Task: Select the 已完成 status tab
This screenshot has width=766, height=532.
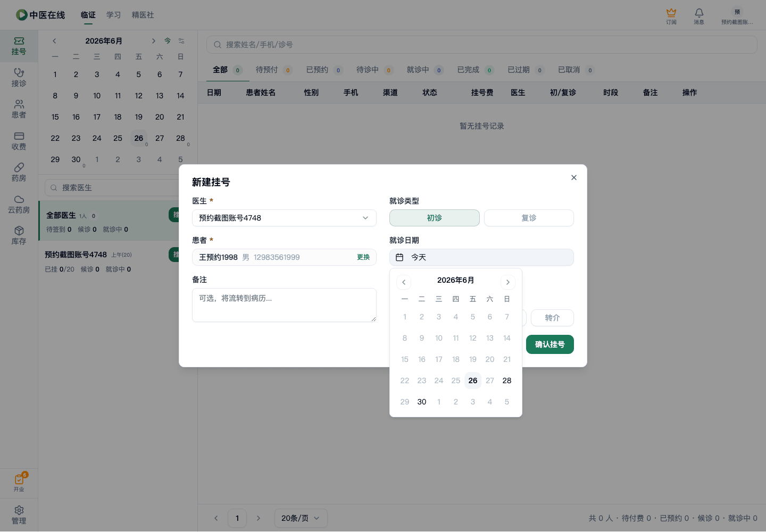Action: (x=476, y=70)
